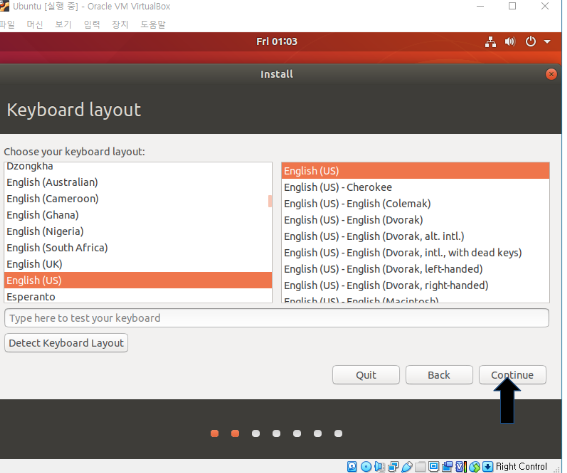Screen dimensions: 567x473
Task: Select Dzongkha in the layout list
Action: click(x=138, y=166)
